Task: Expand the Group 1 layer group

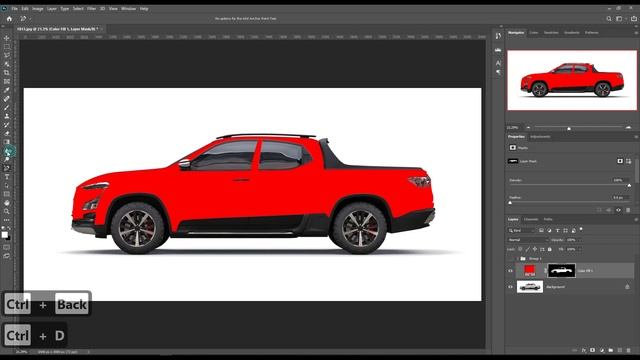Action: [x=518, y=258]
